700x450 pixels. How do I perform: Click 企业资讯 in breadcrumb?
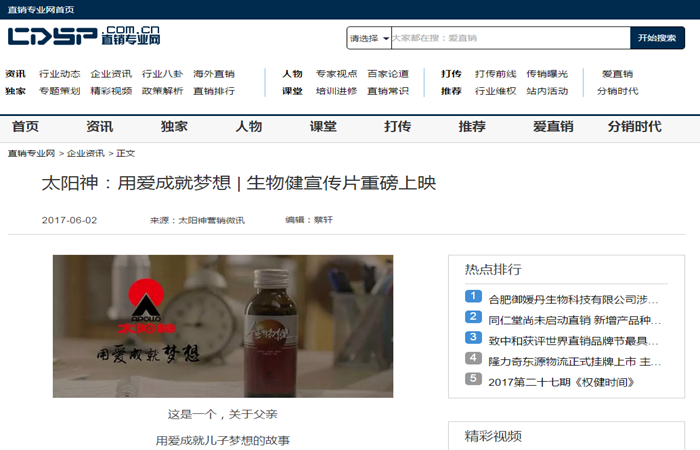pyautogui.click(x=86, y=154)
